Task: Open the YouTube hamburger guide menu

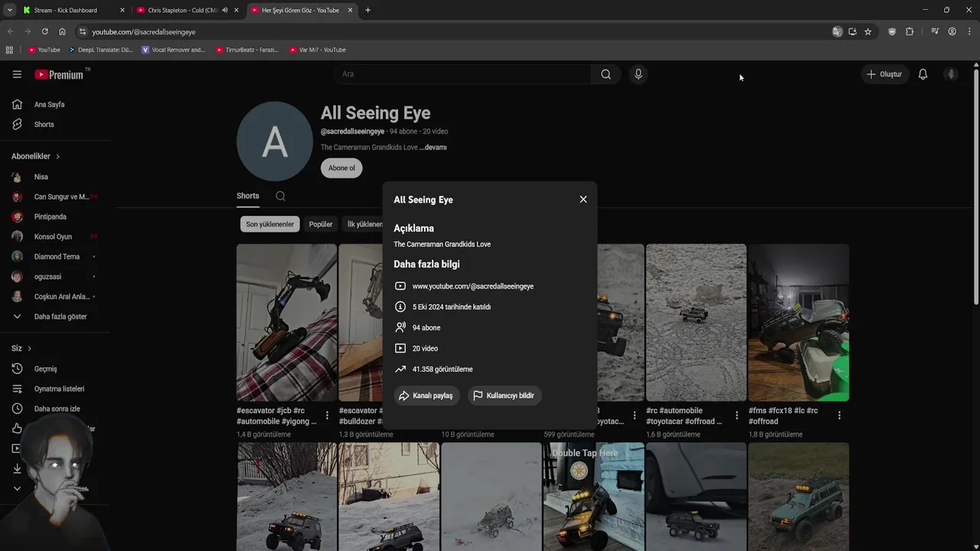Action: (17, 74)
